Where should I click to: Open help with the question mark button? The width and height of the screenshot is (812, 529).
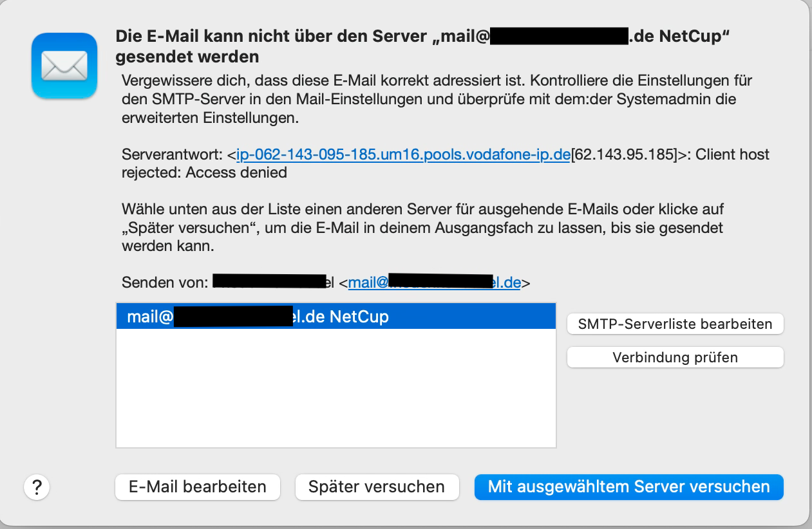point(37,487)
